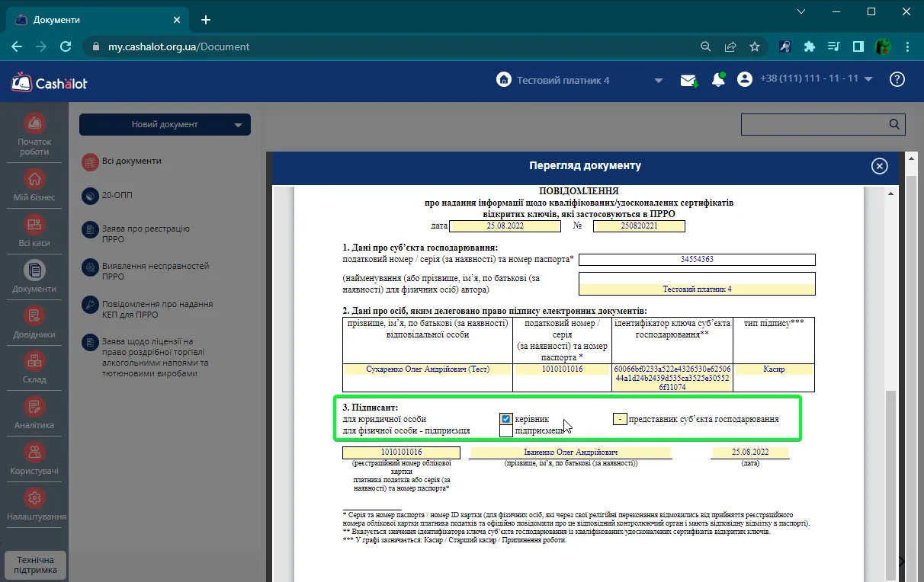Screen dimensions: 924x582
Task: Open the mail messages icon
Action: coord(689,80)
